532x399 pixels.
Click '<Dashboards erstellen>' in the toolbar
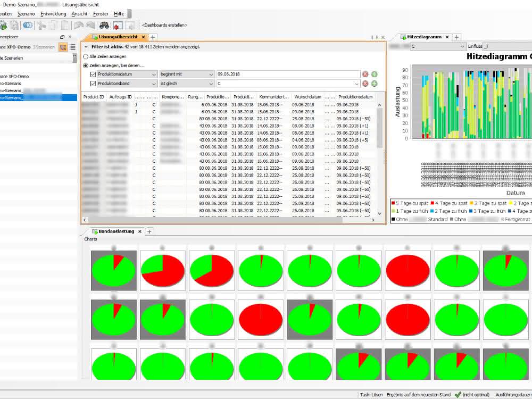164,25
